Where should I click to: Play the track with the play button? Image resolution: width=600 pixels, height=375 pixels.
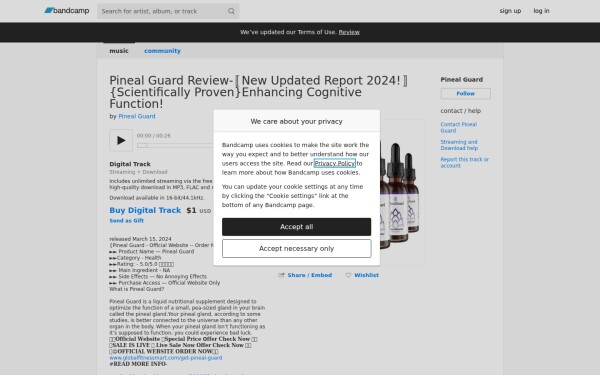(x=121, y=140)
